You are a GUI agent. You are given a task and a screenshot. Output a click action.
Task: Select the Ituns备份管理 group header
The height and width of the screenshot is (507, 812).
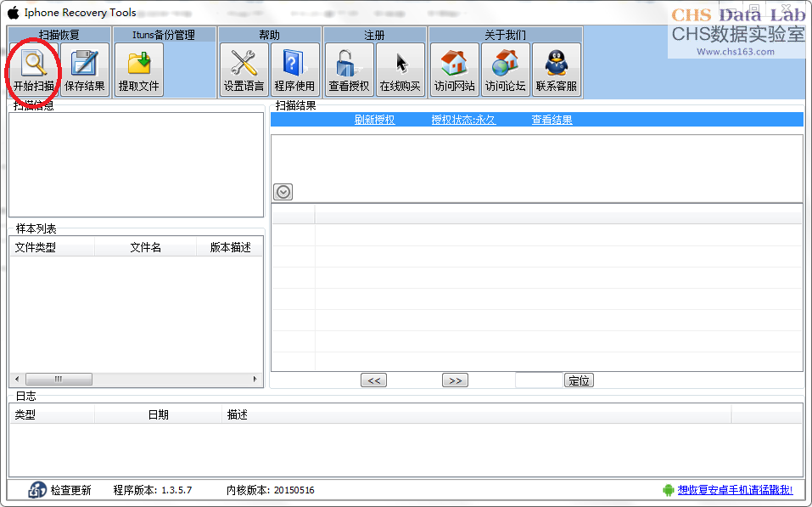click(x=164, y=35)
